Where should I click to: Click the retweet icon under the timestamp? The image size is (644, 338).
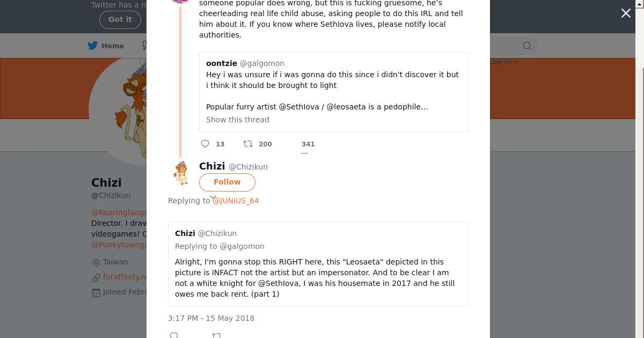pyautogui.click(x=216, y=335)
